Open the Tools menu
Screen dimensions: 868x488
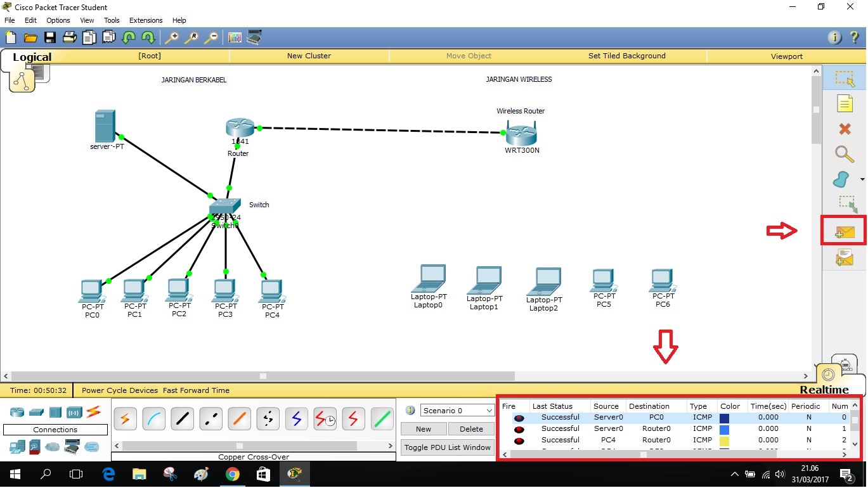112,20
